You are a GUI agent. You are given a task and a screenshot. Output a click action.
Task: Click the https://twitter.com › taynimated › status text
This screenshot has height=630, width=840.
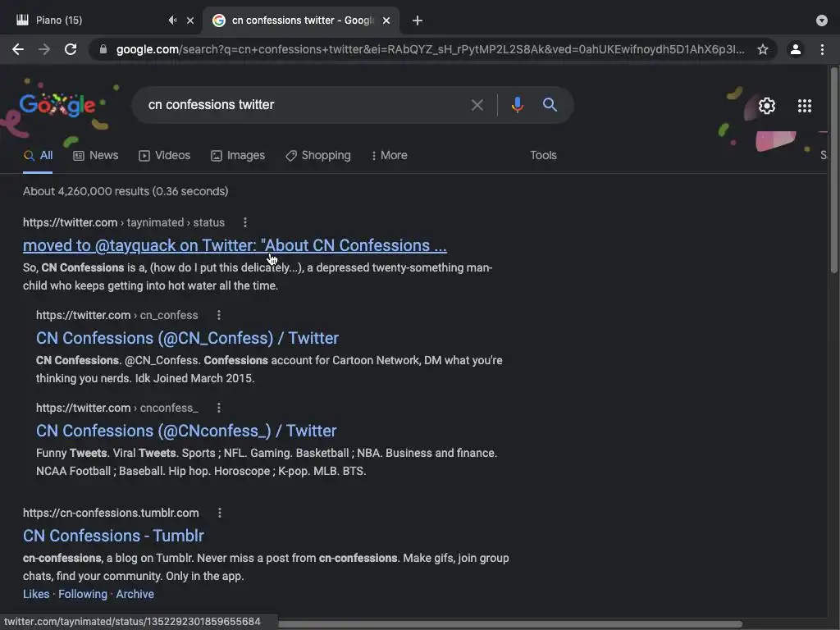point(124,222)
